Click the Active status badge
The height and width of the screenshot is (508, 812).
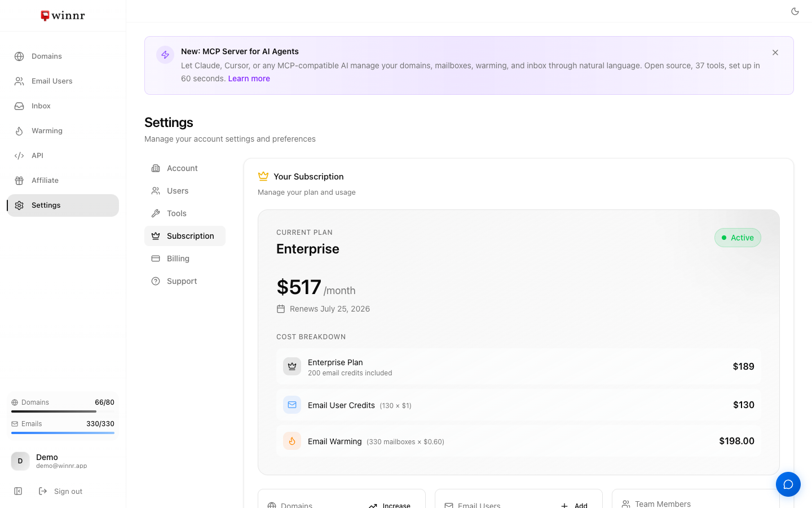pos(738,238)
